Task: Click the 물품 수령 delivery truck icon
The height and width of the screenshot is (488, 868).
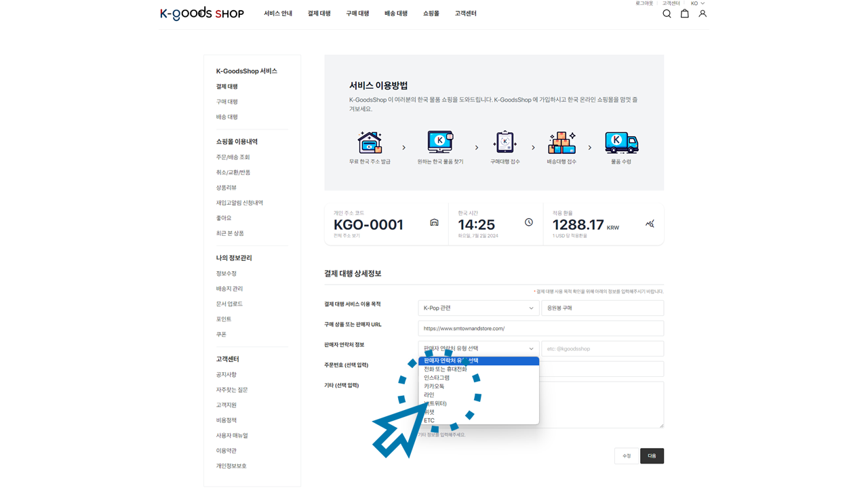Action: pos(621,143)
